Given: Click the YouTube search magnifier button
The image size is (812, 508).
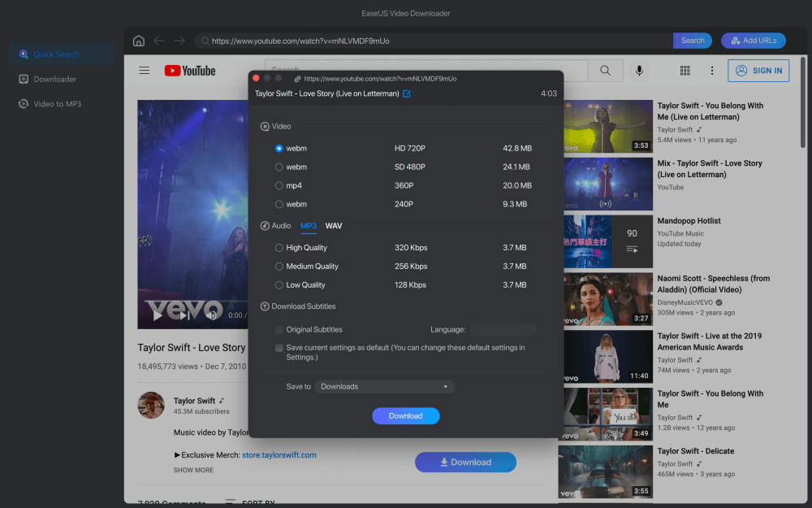Looking at the screenshot, I should pyautogui.click(x=605, y=71).
